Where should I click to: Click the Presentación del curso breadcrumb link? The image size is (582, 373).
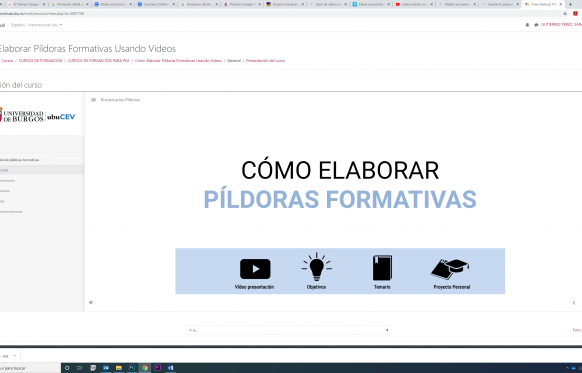pyautogui.click(x=265, y=60)
